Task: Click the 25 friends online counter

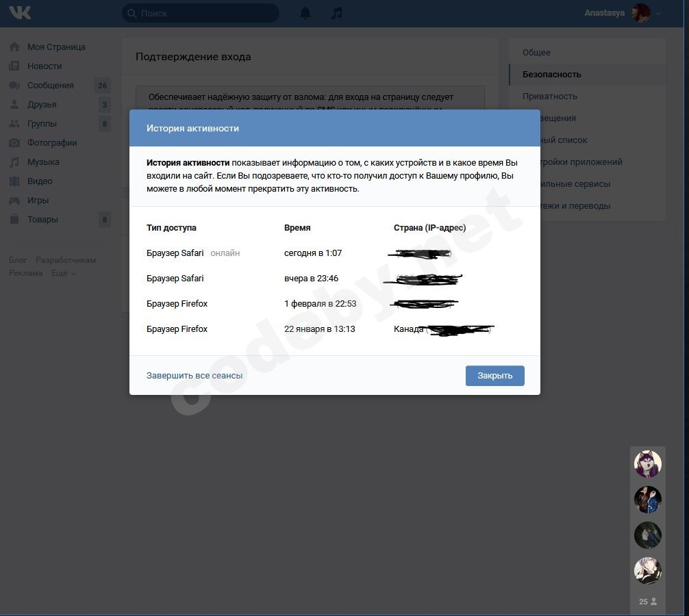Action: click(648, 602)
